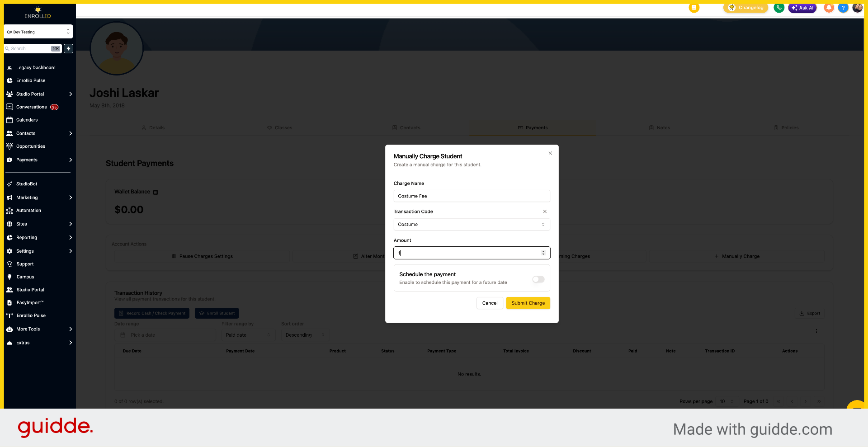
Task: Click the blue help question icon
Action: coord(843,8)
